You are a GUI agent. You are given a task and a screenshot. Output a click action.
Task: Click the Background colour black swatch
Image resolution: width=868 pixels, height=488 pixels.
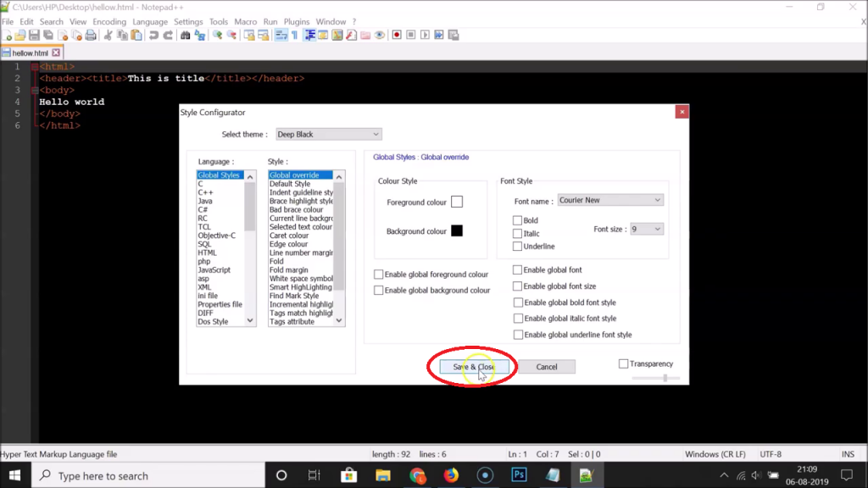[457, 230]
